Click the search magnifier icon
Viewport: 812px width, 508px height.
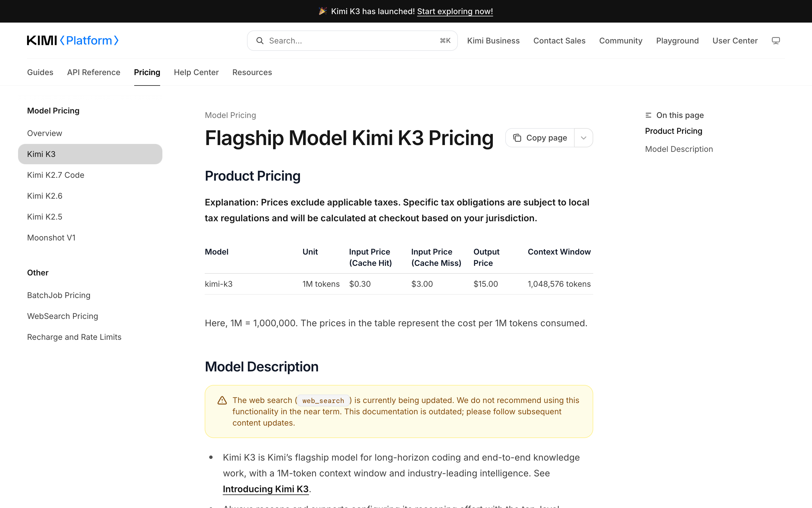(x=260, y=41)
